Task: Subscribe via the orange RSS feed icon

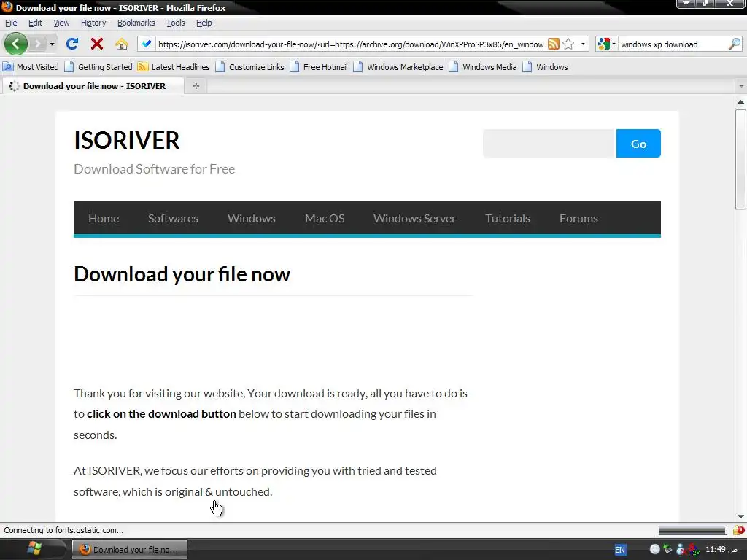Action: (x=553, y=44)
